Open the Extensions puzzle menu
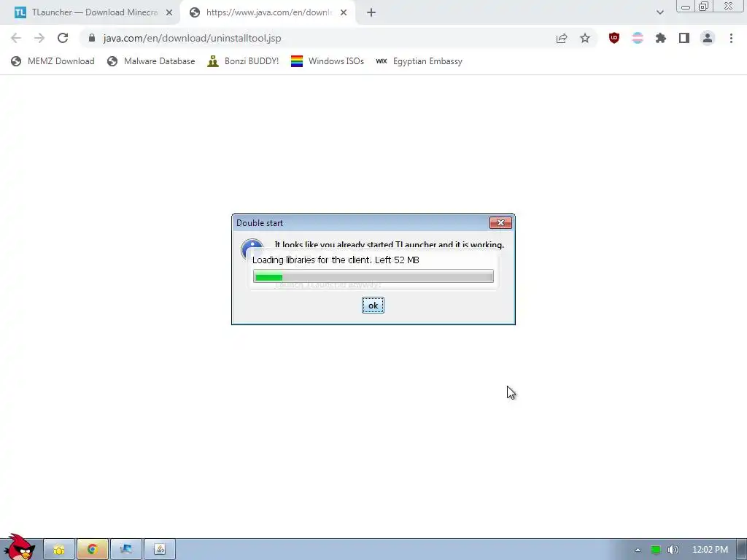Image resolution: width=747 pixels, height=560 pixels. tap(661, 38)
